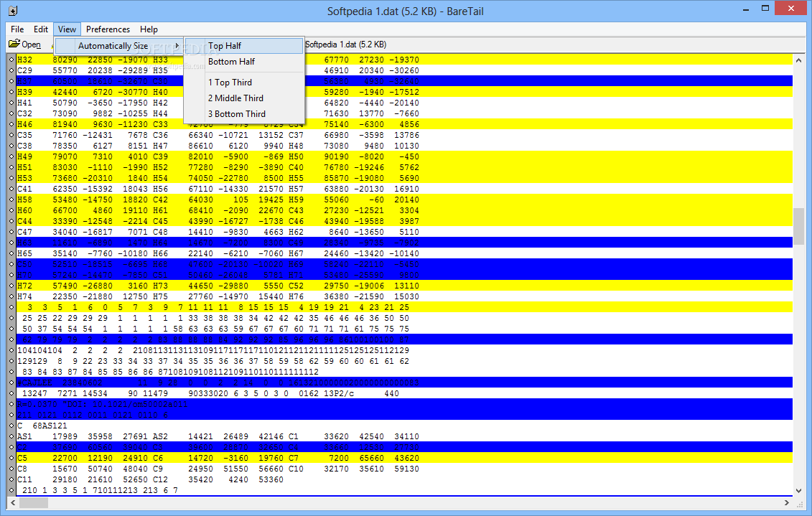Open the Preferences menu
Image resolution: width=812 pixels, height=516 pixels.
[x=108, y=29]
